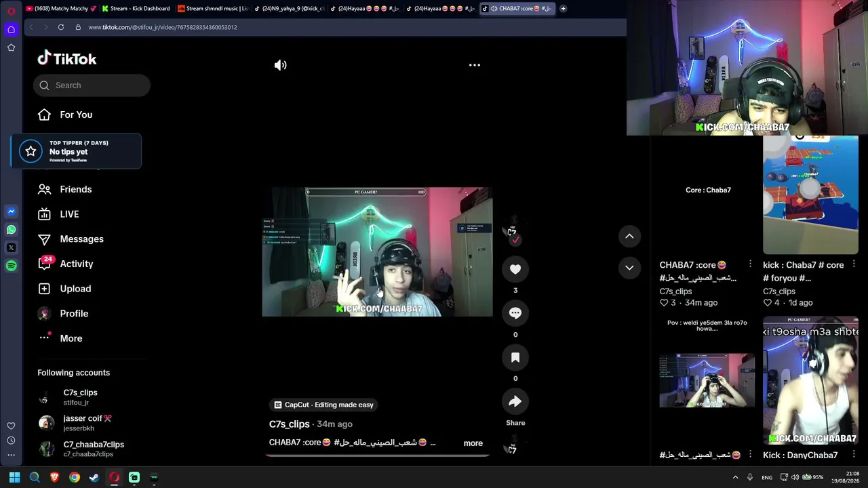Click the Share arrow button
The image size is (868, 488).
click(515, 401)
